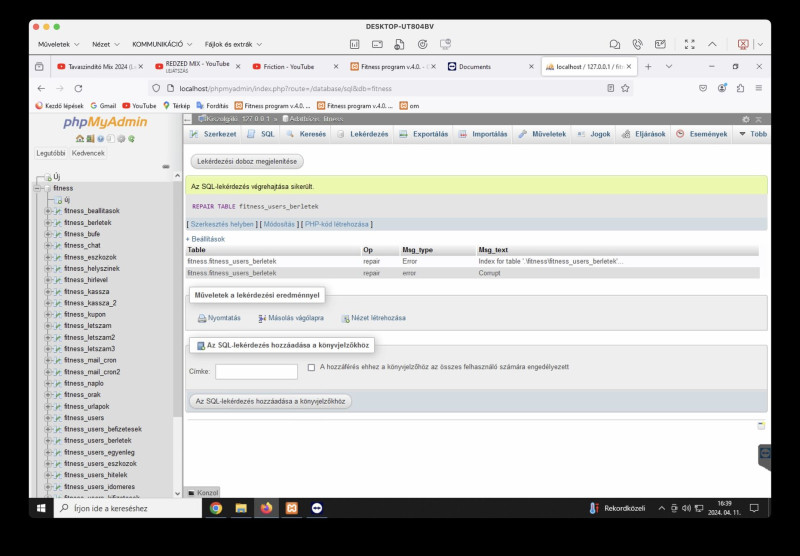This screenshot has height=556, width=800.
Task: Start a call with the phone icon
Action: (x=637, y=44)
